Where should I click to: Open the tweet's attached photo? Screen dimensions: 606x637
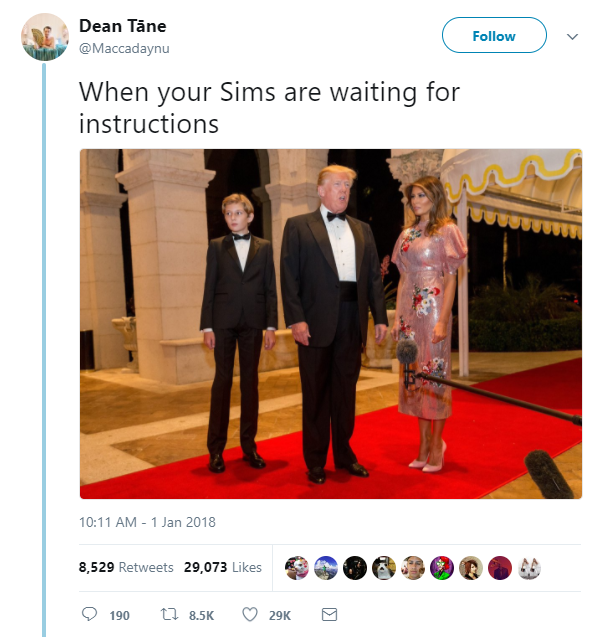pyautogui.click(x=331, y=324)
